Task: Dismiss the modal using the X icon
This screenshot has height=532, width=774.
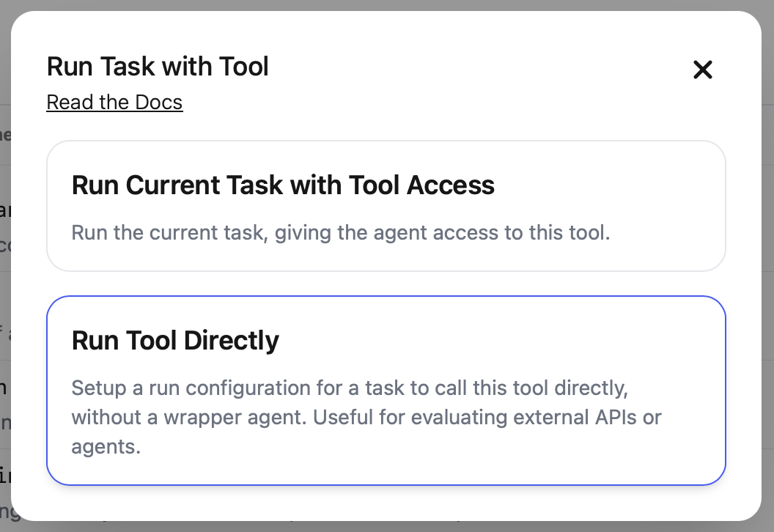Action: pyautogui.click(x=702, y=70)
